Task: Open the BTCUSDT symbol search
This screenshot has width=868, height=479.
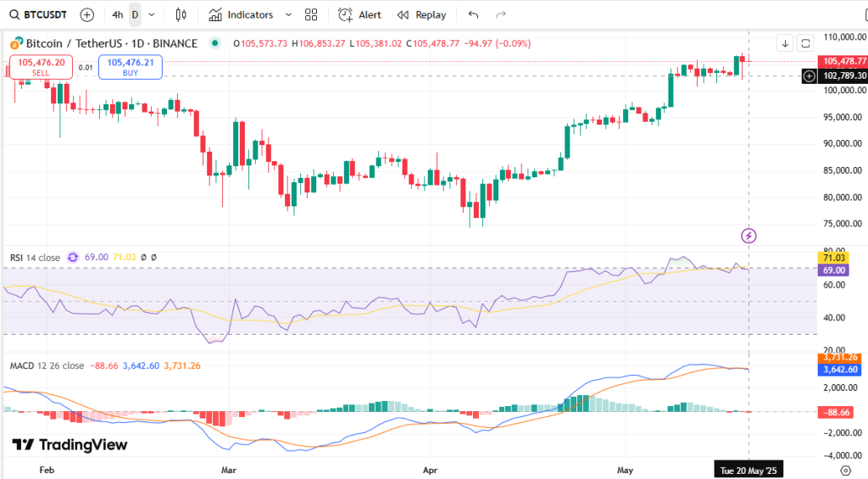Action: click(x=40, y=14)
